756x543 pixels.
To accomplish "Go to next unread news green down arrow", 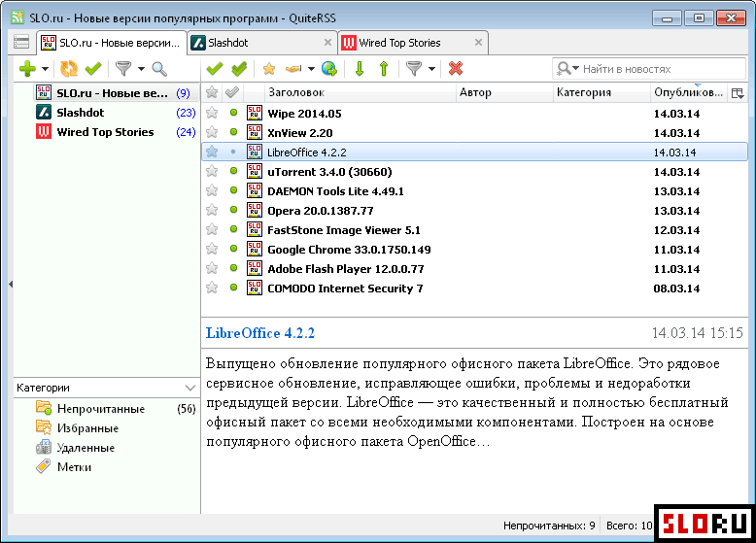I will (360, 69).
